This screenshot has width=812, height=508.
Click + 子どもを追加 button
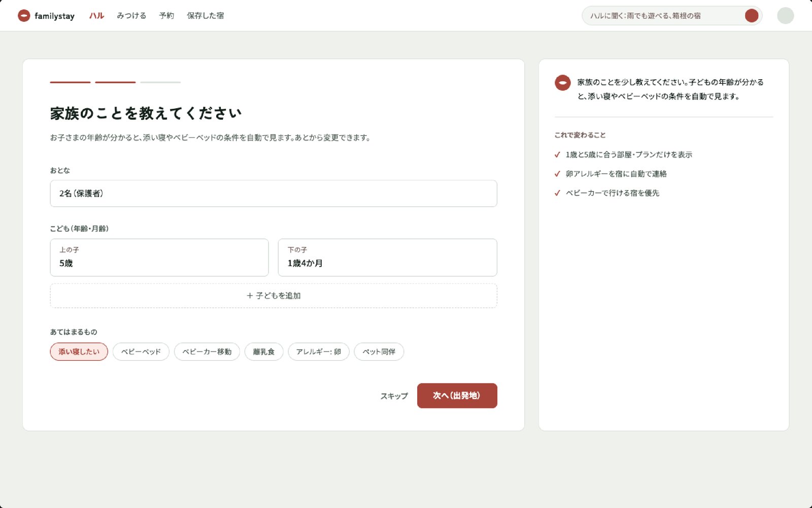(x=274, y=296)
